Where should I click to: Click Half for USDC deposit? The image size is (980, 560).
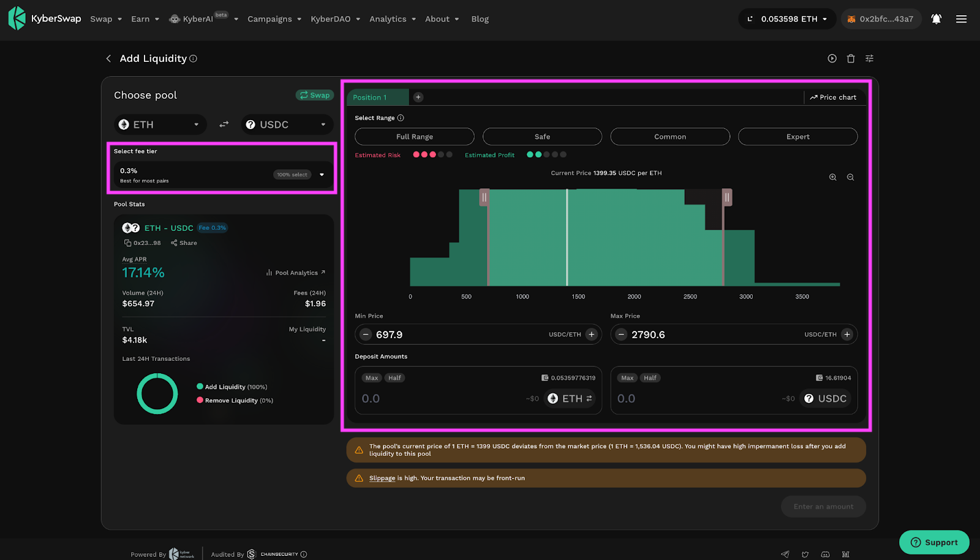pos(650,378)
